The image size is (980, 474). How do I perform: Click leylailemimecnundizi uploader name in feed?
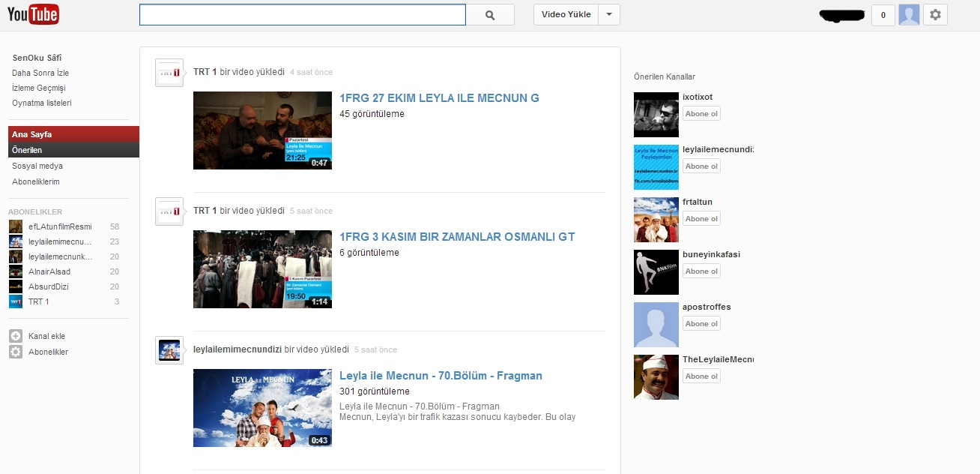238,349
